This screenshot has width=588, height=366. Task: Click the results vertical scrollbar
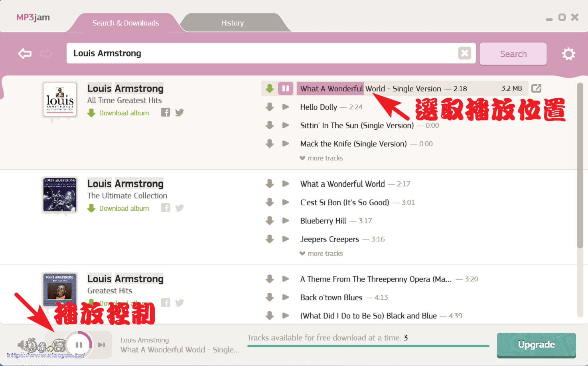click(580, 165)
